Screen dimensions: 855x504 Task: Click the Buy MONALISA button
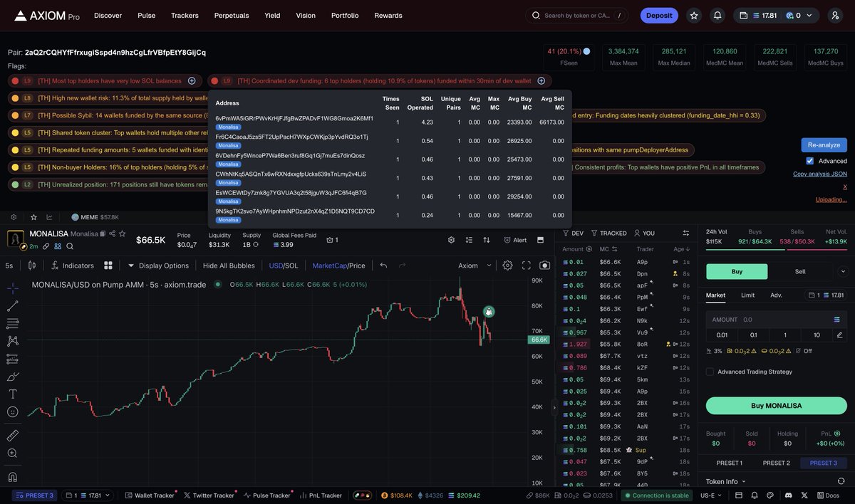pos(776,406)
